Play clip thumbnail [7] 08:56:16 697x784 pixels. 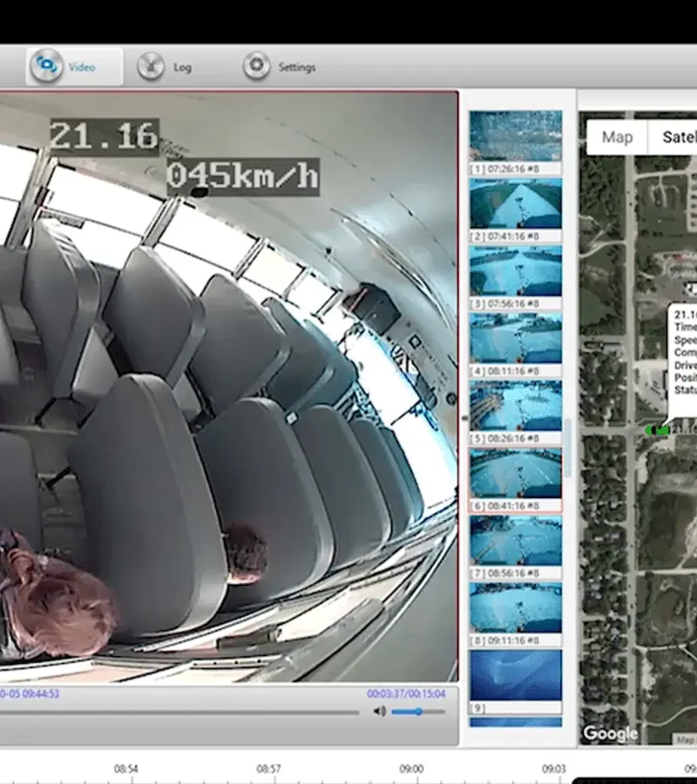tap(516, 540)
